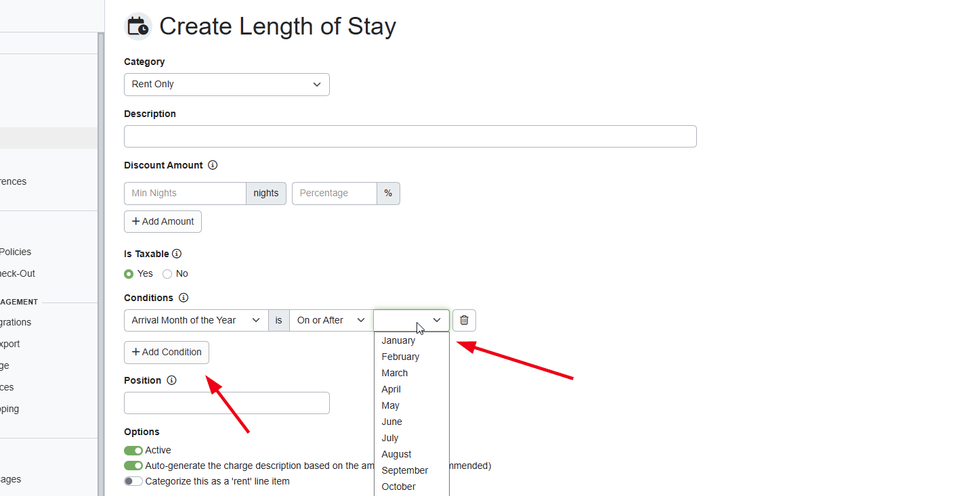Click the Discount Amount info icon
The width and height of the screenshot is (980, 496).
(213, 165)
